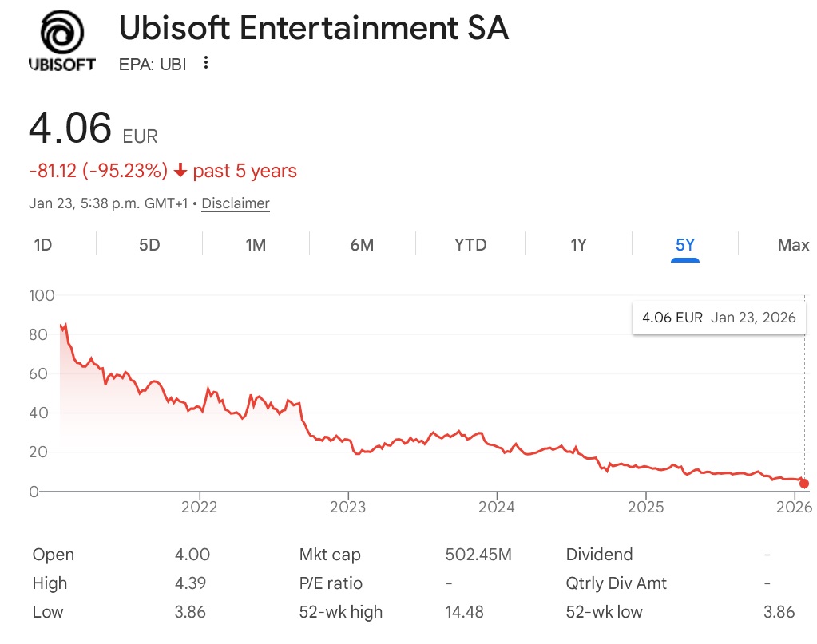Open the Disclaimer link
The image size is (817, 644).
click(x=236, y=203)
